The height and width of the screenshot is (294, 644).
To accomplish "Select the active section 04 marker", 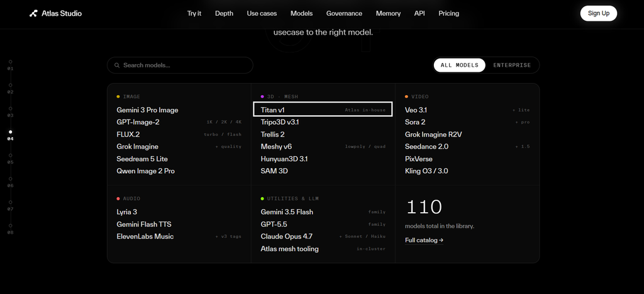I will coord(10,135).
